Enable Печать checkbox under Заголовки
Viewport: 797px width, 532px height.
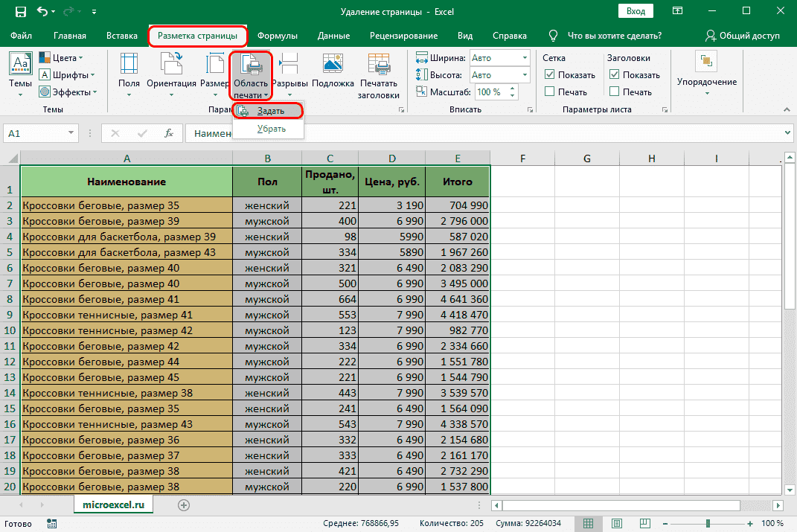pos(614,92)
